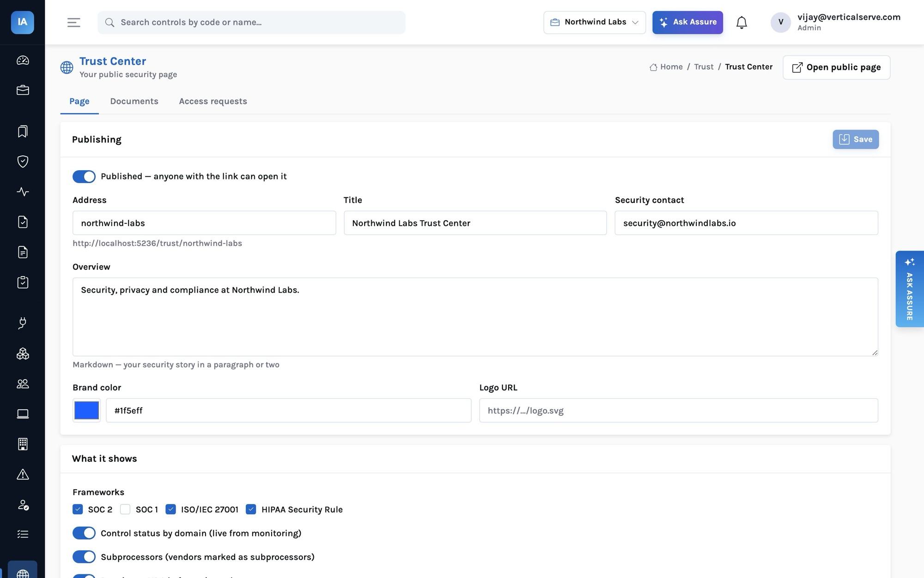924x578 pixels.
Task: Toggle the hamburger menu icon
Action: coord(74,22)
